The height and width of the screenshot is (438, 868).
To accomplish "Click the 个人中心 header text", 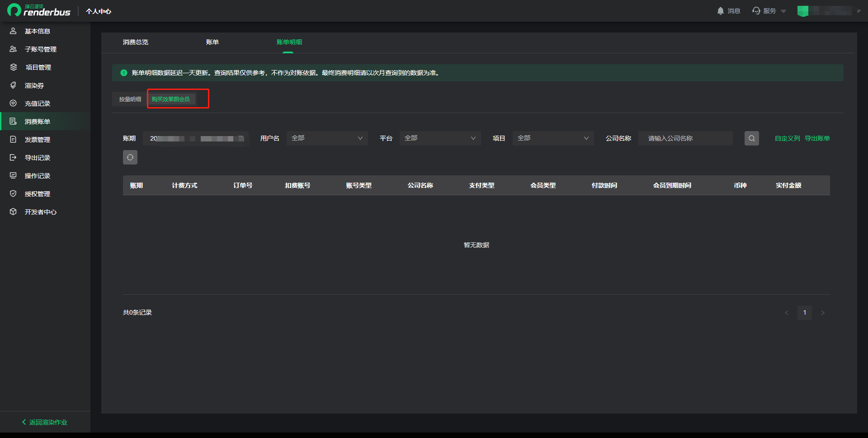I will (x=99, y=11).
